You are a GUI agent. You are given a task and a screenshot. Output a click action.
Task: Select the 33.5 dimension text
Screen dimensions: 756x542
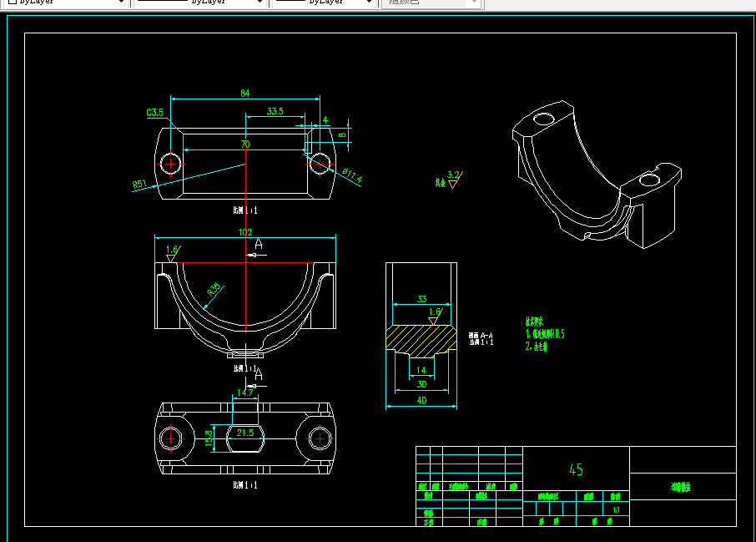(275, 111)
